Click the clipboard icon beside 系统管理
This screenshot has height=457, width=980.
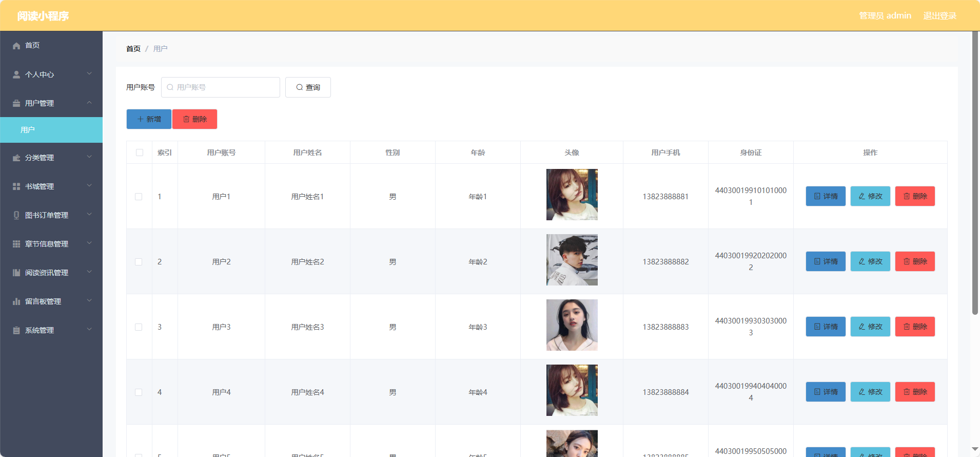coord(16,330)
